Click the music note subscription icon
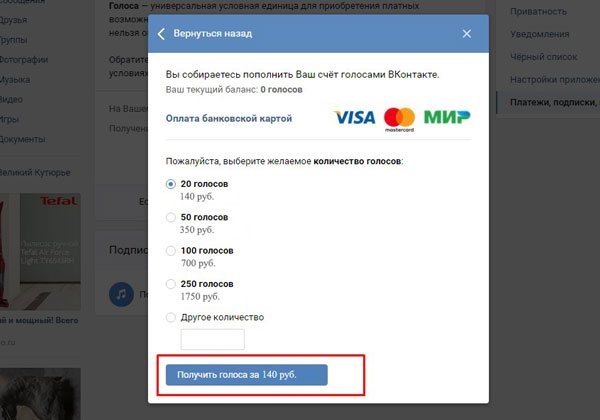This screenshot has height=420, width=600. pyautogui.click(x=121, y=294)
